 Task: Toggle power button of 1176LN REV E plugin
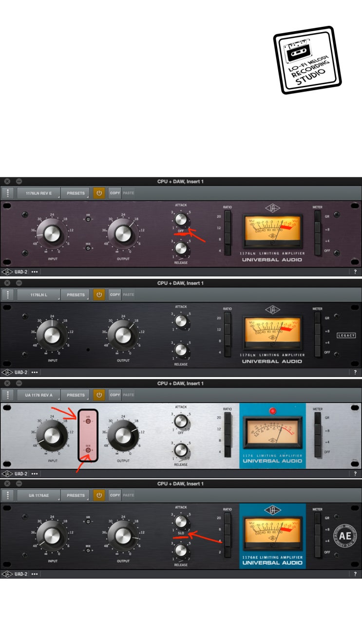[x=99, y=193]
